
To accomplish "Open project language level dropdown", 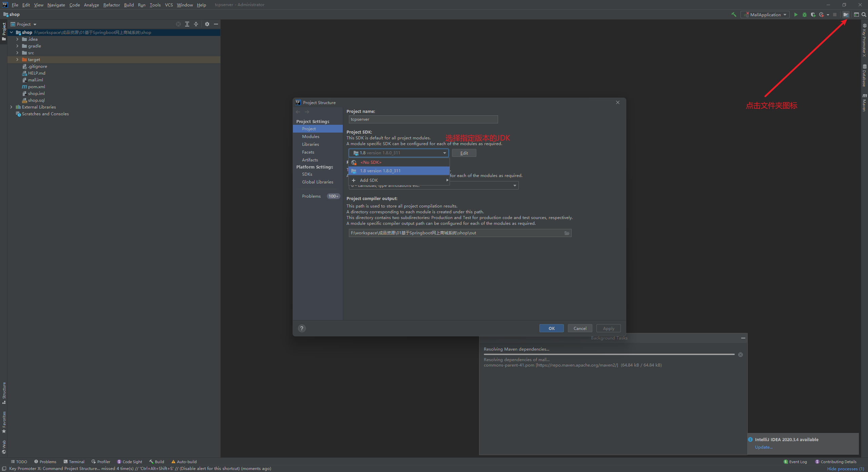I will pos(434,185).
